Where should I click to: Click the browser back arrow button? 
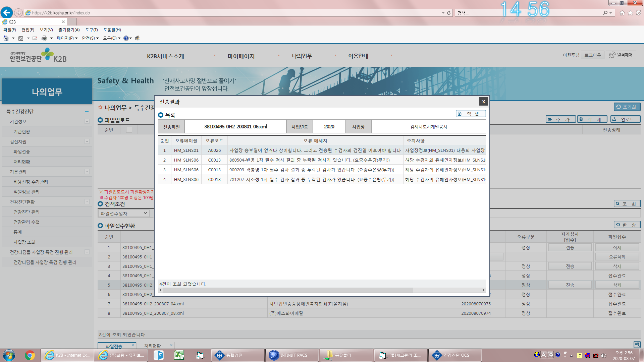pyautogui.click(x=7, y=13)
